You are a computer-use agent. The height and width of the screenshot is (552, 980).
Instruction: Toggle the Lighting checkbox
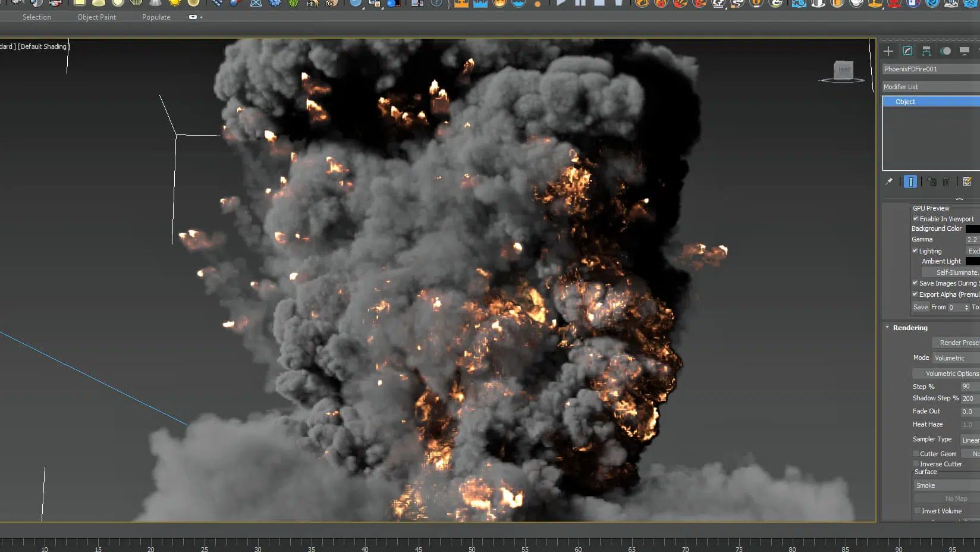click(x=915, y=250)
